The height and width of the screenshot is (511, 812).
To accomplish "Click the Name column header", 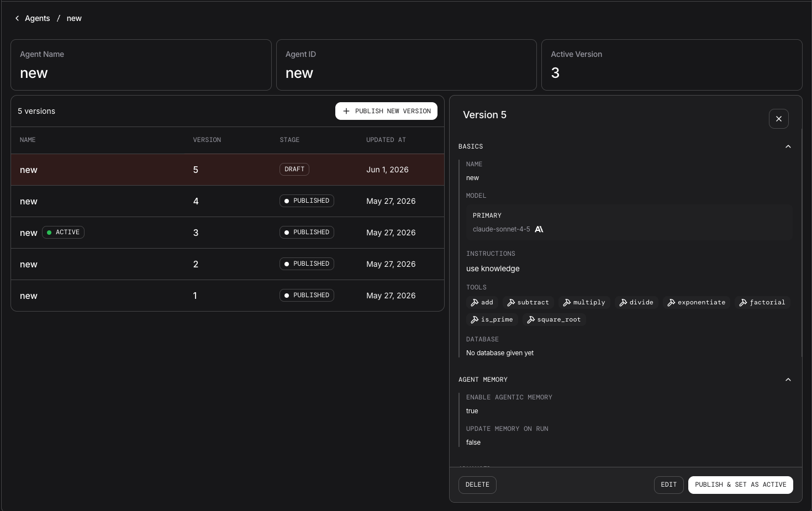I will click(28, 140).
